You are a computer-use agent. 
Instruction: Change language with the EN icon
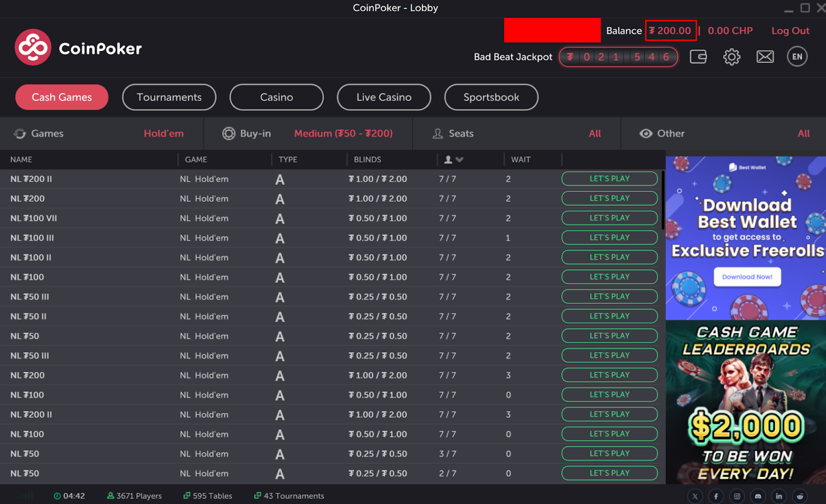(x=798, y=57)
